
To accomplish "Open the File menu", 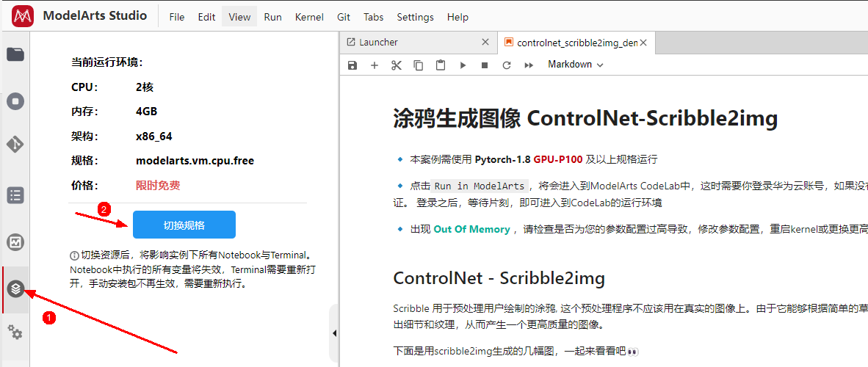I will (176, 17).
